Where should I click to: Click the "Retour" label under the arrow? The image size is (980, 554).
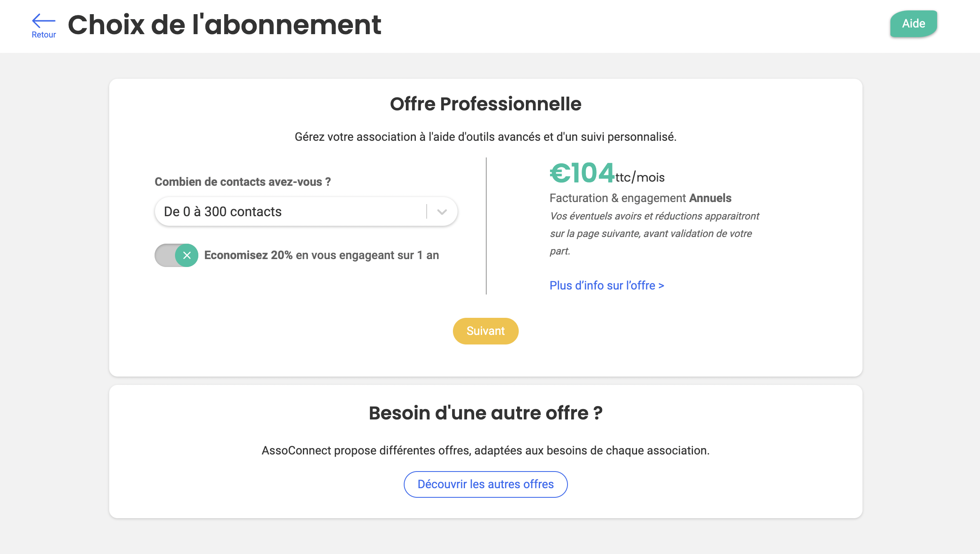click(44, 35)
